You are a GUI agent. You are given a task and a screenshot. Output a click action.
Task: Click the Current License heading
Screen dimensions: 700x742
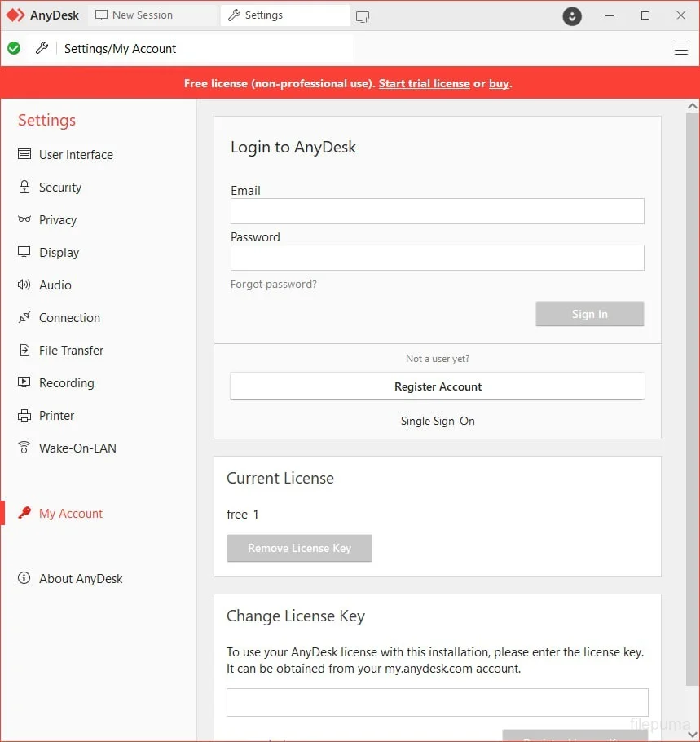(x=280, y=478)
